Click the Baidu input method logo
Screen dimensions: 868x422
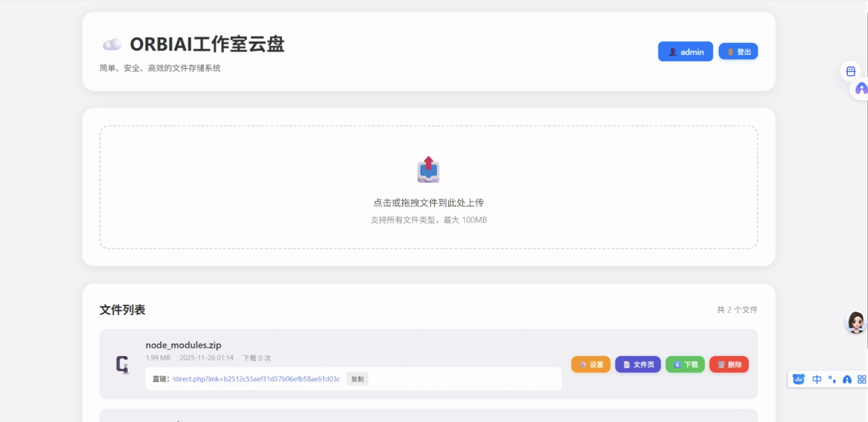pyautogui.click(x=799, y=380)
